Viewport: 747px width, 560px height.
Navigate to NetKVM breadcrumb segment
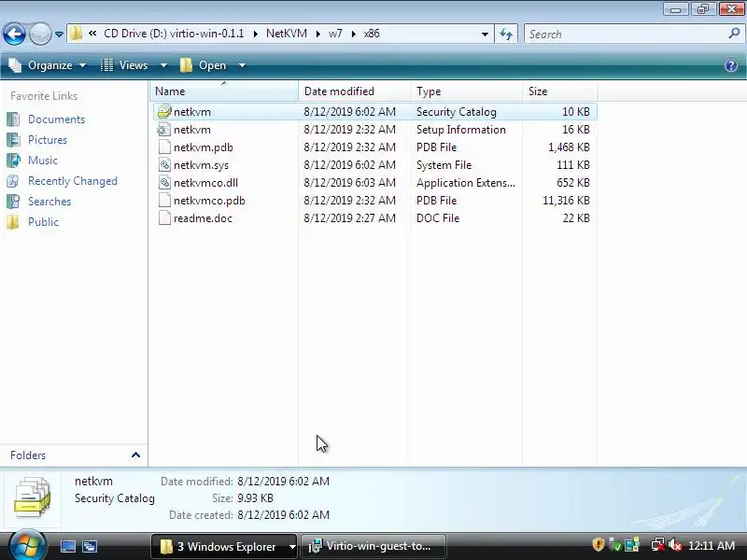[287, 34]
